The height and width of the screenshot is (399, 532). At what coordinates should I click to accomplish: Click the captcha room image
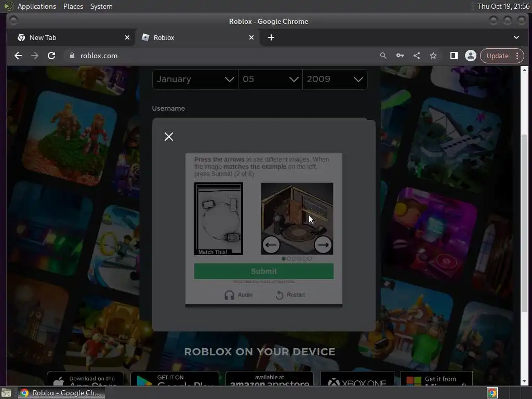(x=297, y=219)
